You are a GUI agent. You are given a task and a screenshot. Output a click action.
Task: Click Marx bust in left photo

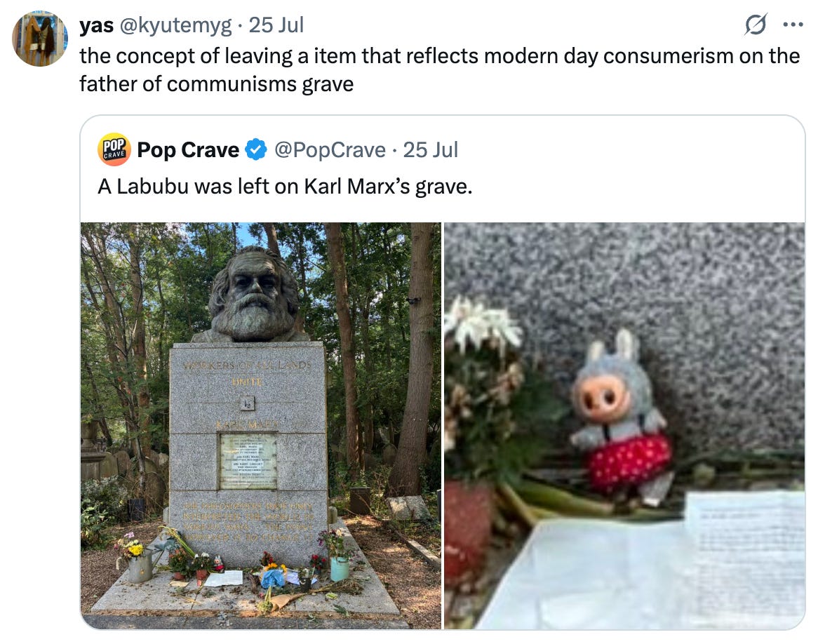tap(253, 295)
